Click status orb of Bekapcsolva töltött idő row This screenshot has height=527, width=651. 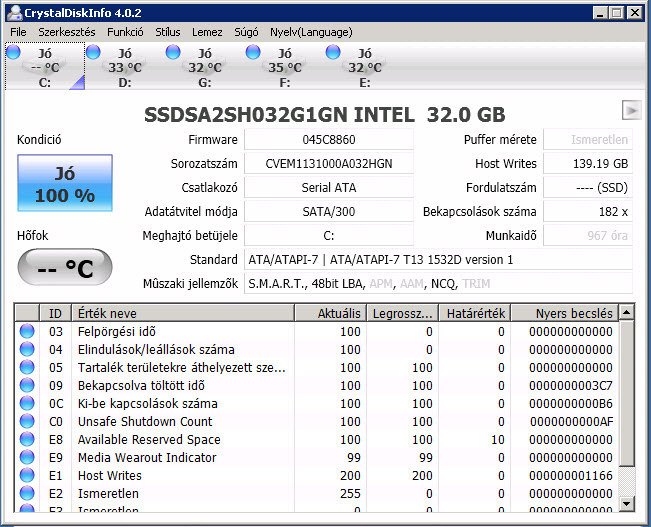click(27, 385)
